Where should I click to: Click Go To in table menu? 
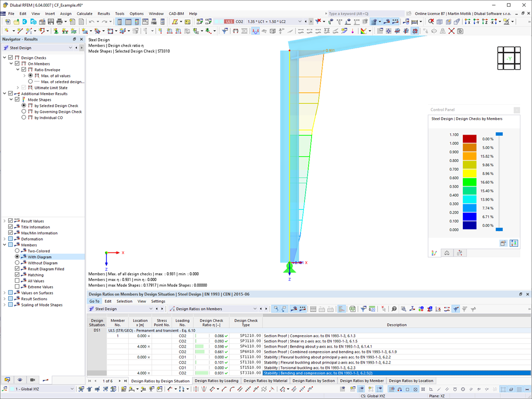pyautogui.click(x=95, y=301)
